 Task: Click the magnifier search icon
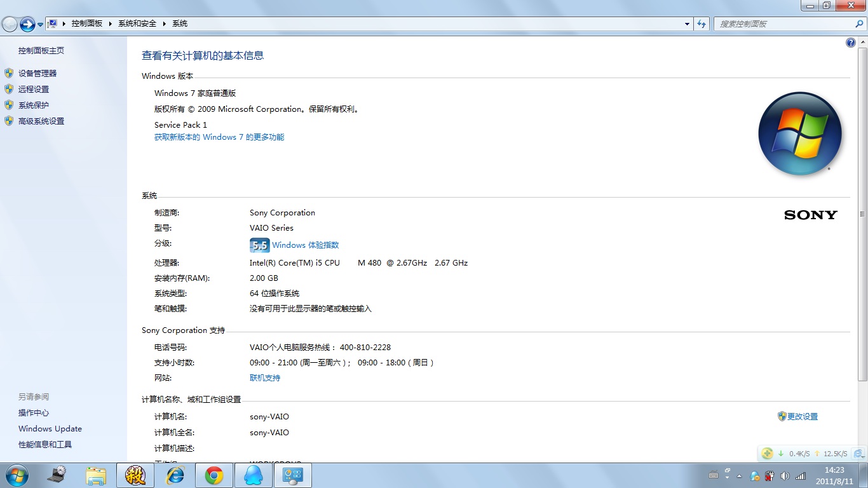pos(860,24)
